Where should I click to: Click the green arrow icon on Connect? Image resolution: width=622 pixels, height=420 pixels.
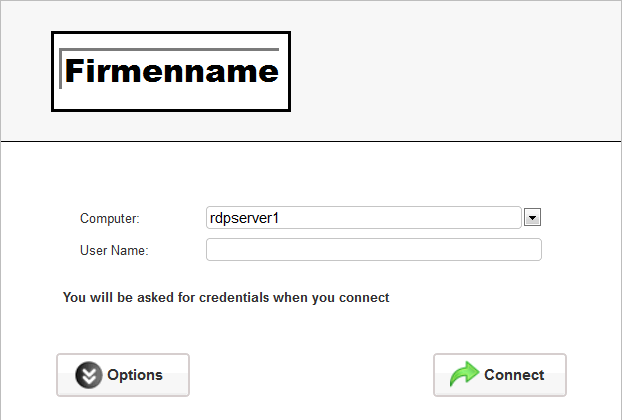[x=465, y=375]
